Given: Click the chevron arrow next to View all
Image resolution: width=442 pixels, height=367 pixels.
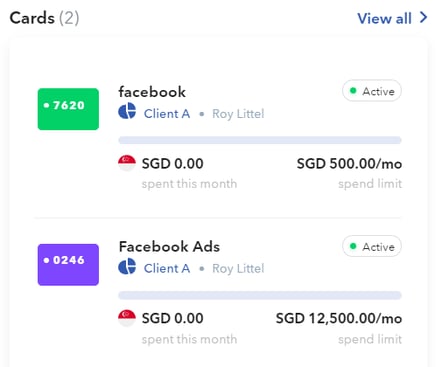Looking at the screenshot, I should click(x=423, y=18).
